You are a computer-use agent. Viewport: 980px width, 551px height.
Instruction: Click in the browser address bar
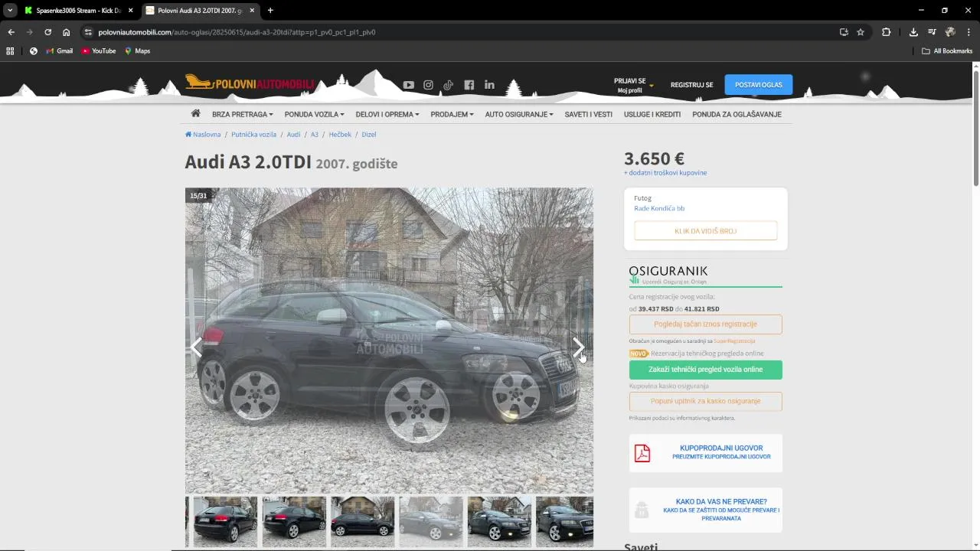click(459, 32)
